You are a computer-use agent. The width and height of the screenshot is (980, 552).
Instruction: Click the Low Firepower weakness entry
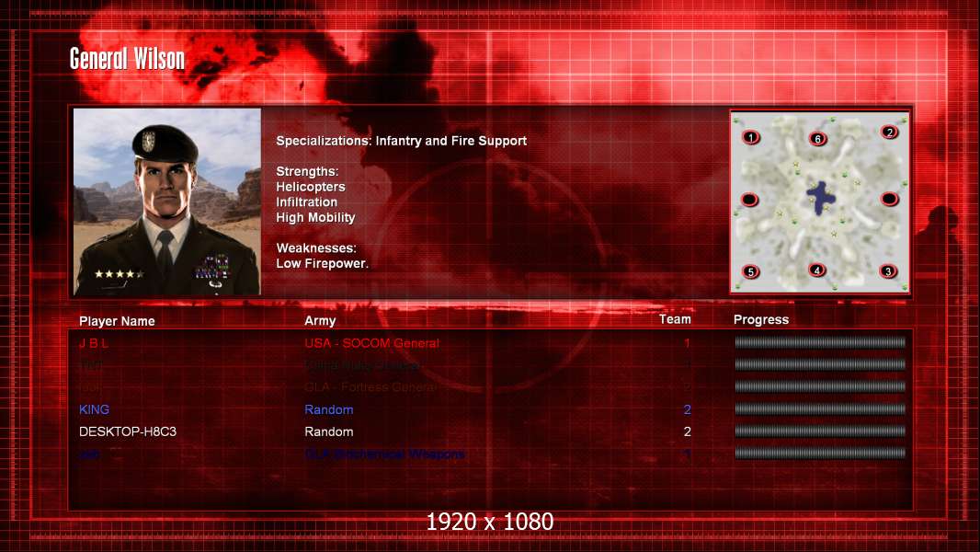(x=322, y=263)
